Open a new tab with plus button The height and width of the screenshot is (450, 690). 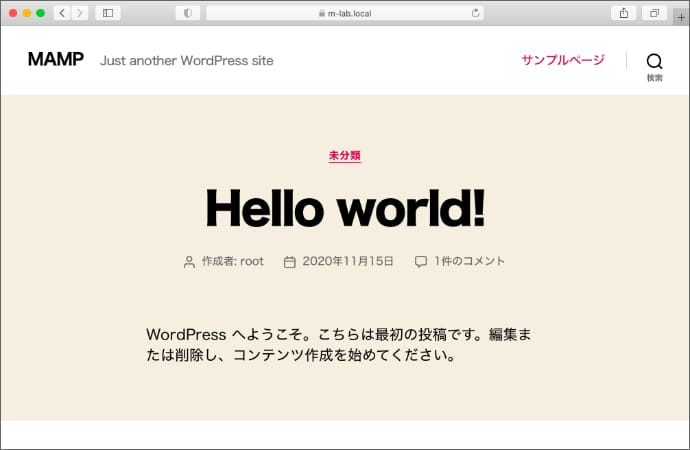click(681, 17)
